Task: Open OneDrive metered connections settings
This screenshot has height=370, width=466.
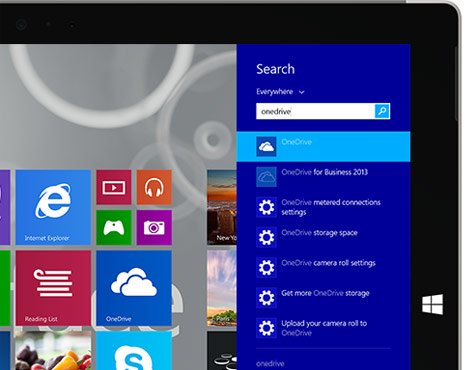Action: [323, 207]
